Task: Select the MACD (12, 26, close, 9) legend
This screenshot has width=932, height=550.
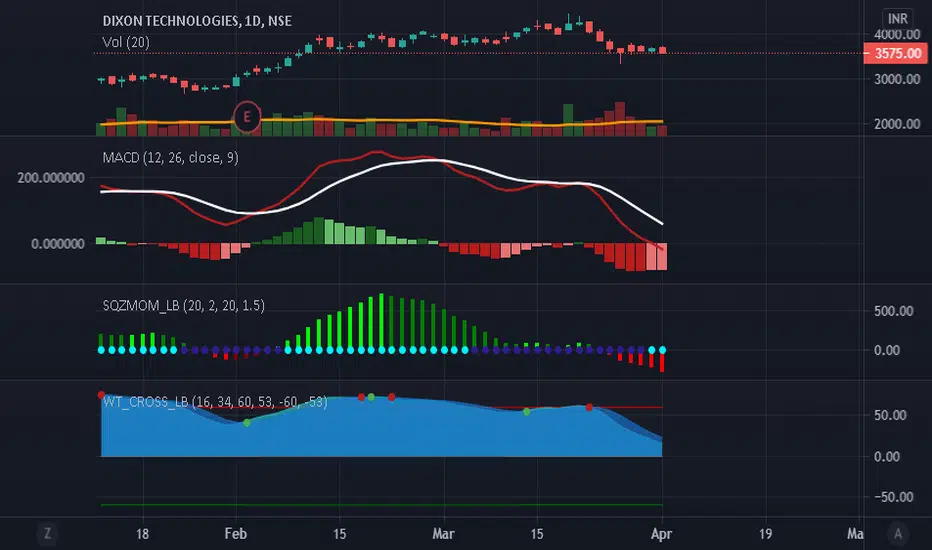Action: point(171,158)
